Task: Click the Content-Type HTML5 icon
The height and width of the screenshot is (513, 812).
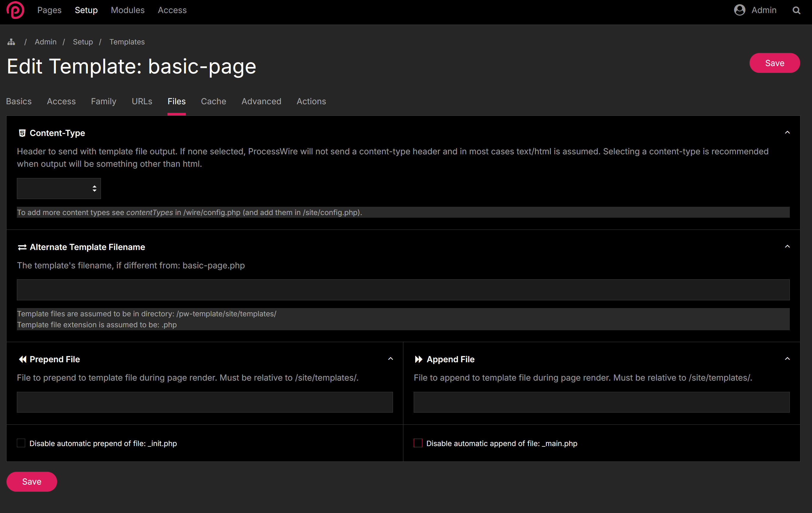Action: [x=22, y=133]
